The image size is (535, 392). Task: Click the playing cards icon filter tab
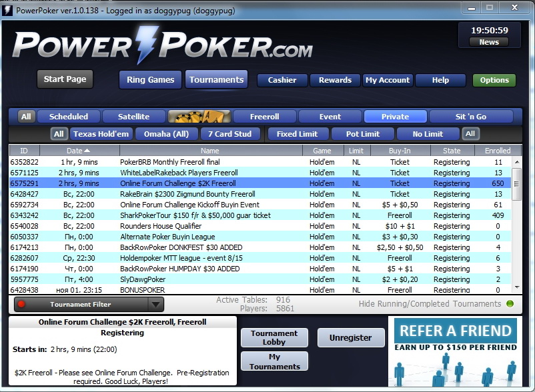coord(199,117)
